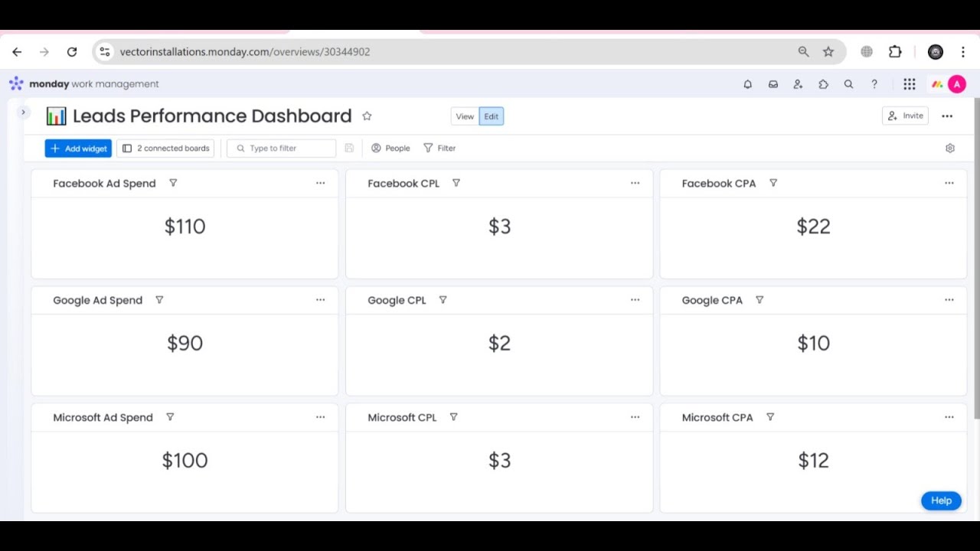The width and height of the screenshot is (980, 551).
Task: Click the Microsoft Ad Spend filter icon
Action: [170, 417]
